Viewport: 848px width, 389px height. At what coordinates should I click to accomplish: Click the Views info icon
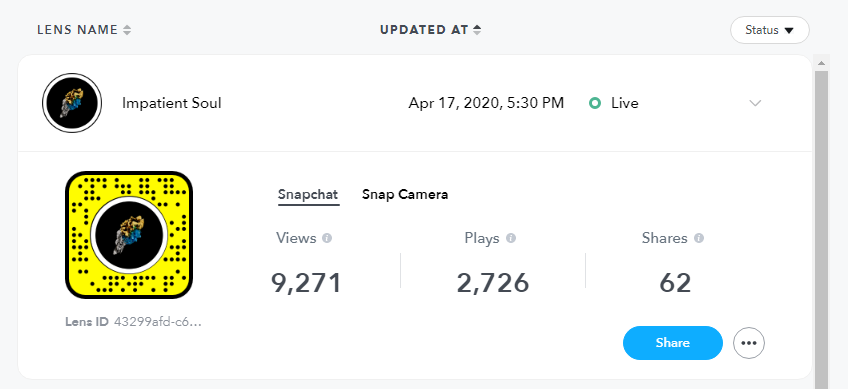(327, 238)
